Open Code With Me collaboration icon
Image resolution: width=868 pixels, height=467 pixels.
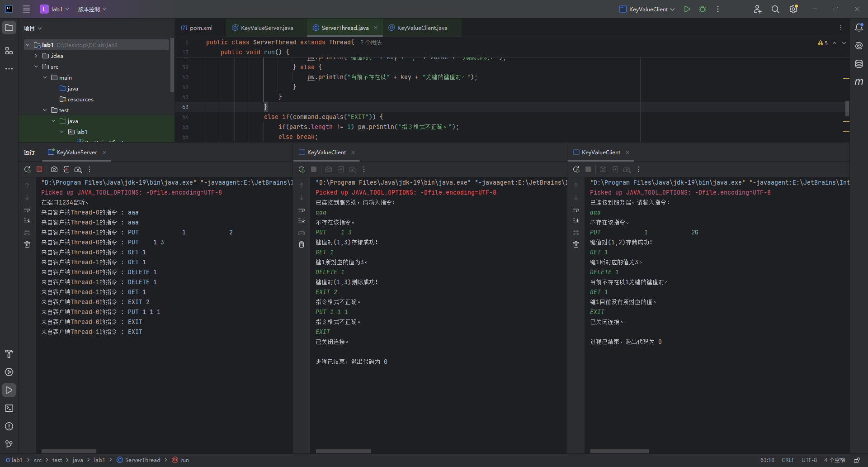[x=758, y=9]
